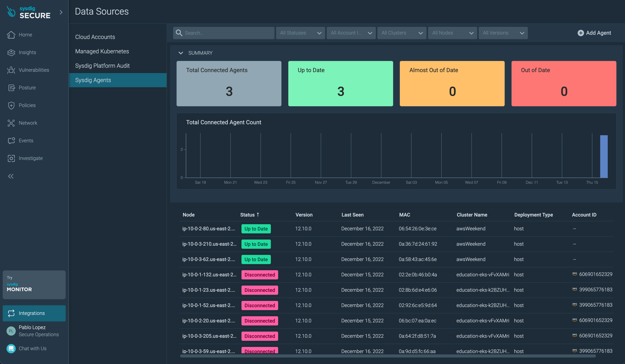Viewport: 625px width, 364px height.
Task: Click the Vulnerabilities bug icon
Action: click(11, 70)
